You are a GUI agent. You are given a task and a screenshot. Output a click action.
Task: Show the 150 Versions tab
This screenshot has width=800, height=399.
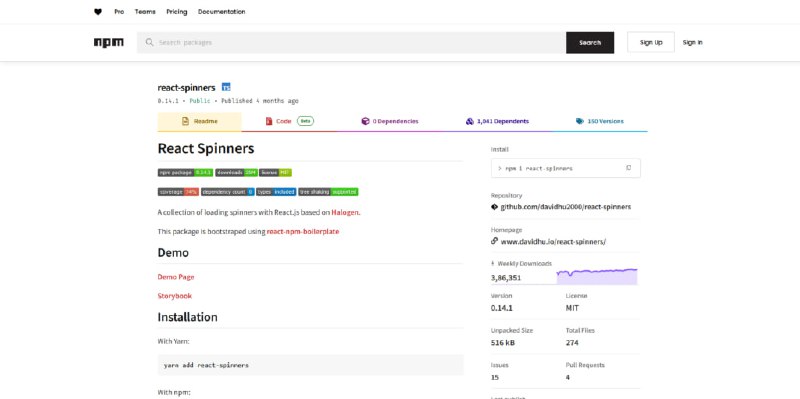(599, 121)
